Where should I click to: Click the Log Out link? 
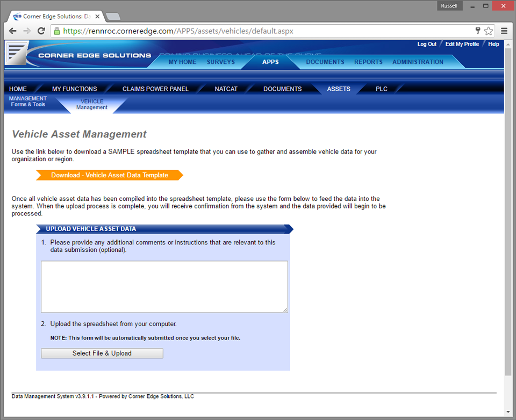click(426, 44)
